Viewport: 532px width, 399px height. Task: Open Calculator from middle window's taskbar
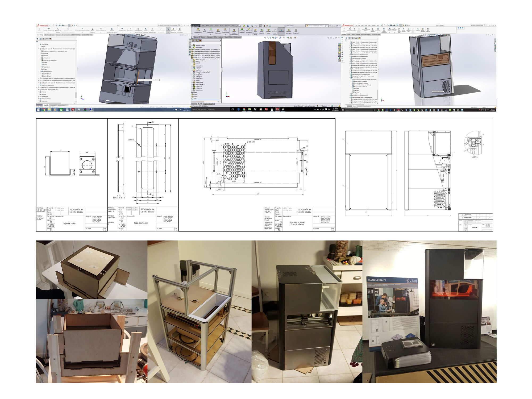coord(272,109)
